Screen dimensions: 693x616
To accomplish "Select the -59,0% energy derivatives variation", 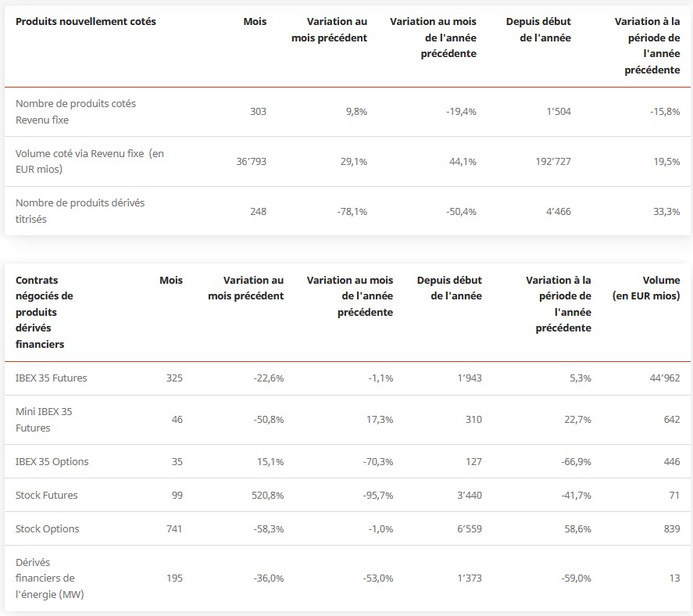I will 574,578.
